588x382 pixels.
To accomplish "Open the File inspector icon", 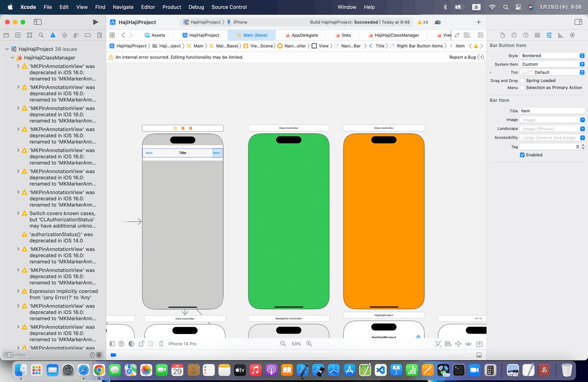I will pos(502,35).
